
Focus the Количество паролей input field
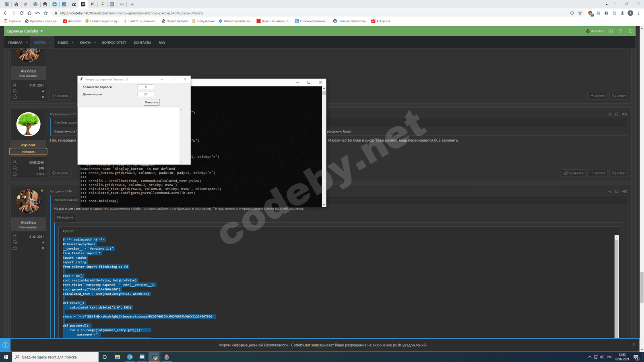(x=146, y=87)
